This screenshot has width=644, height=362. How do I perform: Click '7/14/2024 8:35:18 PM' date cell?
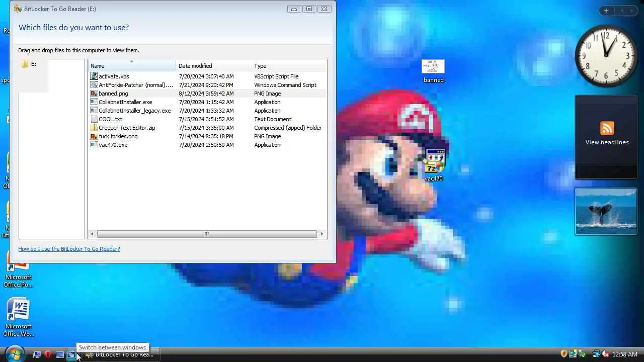[x=206, y=136]
